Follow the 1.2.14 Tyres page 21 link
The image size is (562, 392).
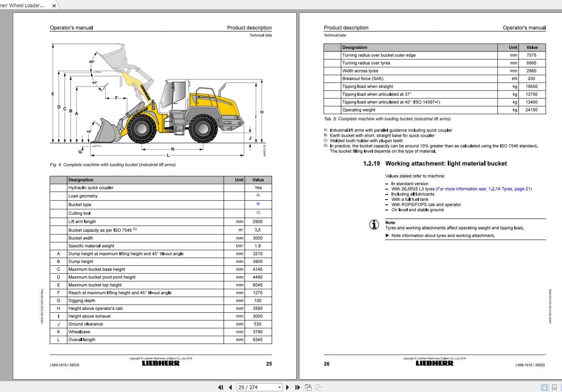[484, 189]
